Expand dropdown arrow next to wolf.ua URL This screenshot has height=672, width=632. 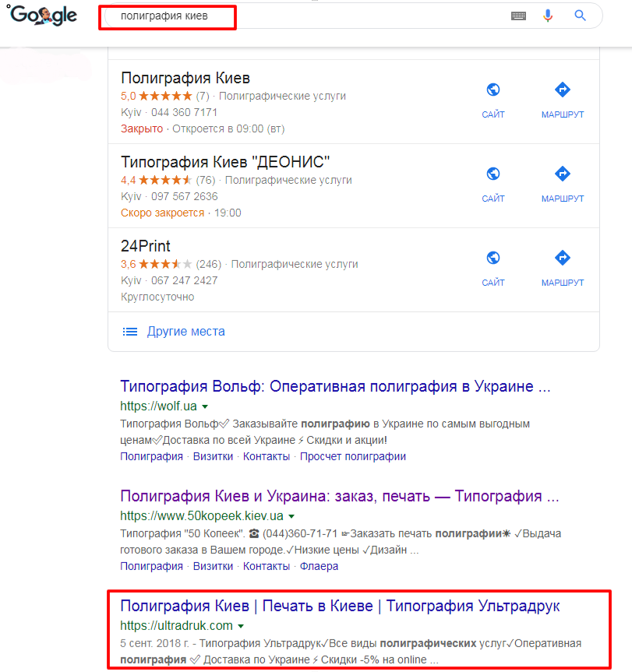tap(205, 406)
